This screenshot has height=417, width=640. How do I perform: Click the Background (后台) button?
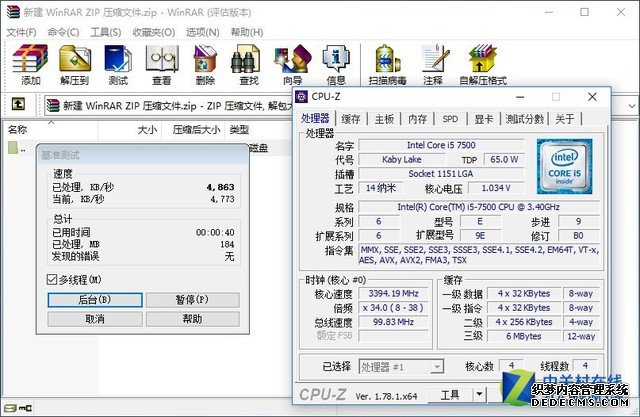pyautogui.click(x=95, y=299)
